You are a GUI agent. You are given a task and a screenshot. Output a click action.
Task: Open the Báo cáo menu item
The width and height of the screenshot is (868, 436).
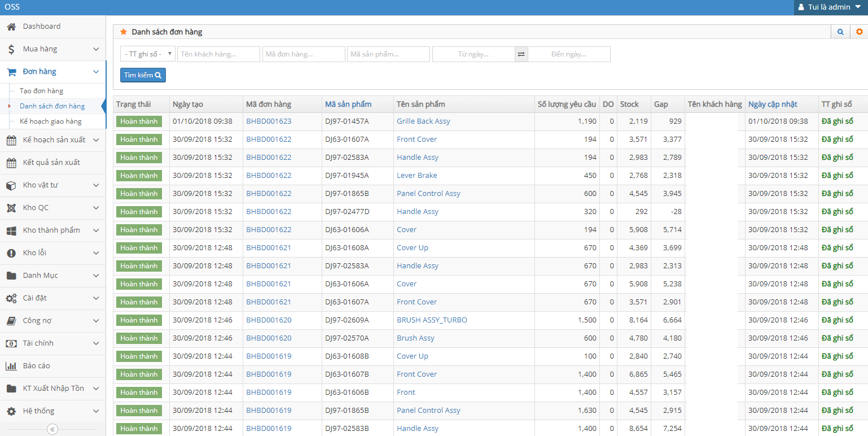[x=52, y=366]
